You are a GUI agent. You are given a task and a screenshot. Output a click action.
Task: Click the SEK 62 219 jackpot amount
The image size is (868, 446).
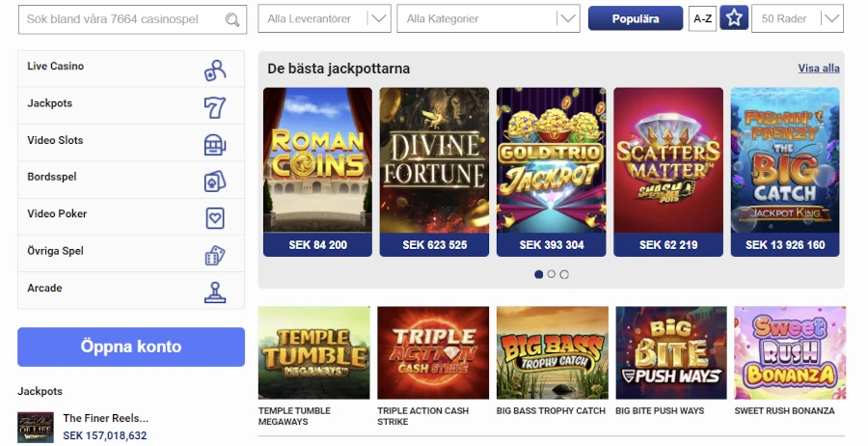point(668,245)
